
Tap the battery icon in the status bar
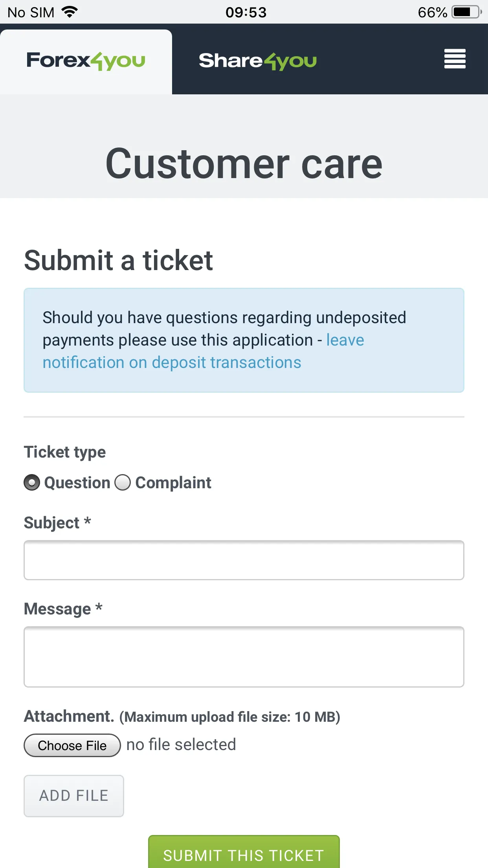pos(467,12)
